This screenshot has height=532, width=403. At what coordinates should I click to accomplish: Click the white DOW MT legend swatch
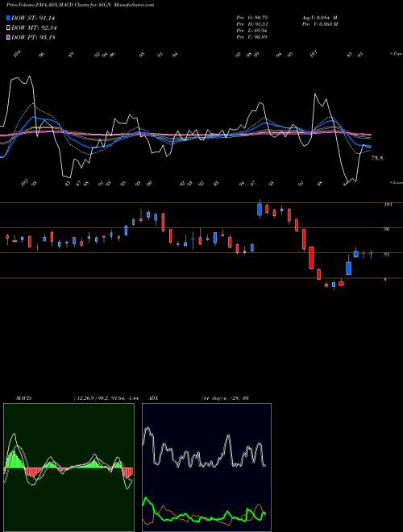tap(8, 27)
